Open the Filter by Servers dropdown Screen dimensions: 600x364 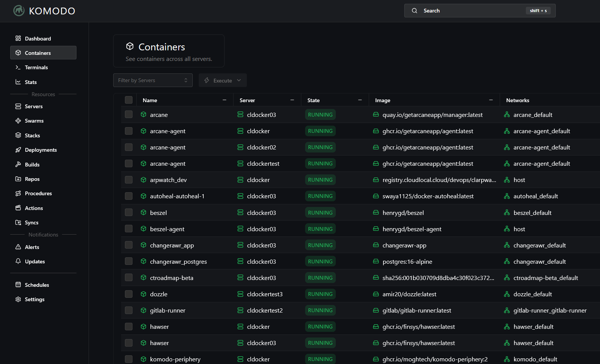click(x=153, y=80)
